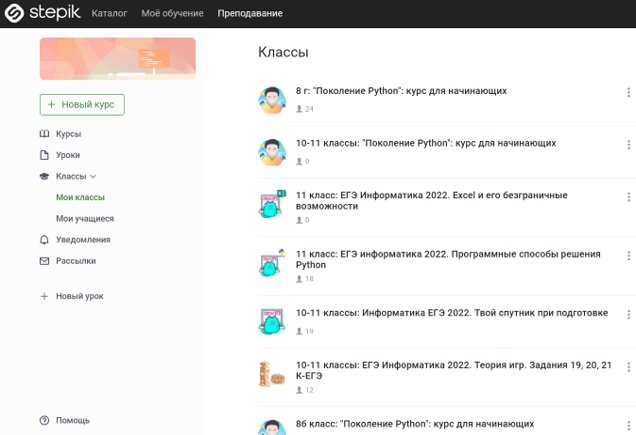Open Курсы in the sidebar
Image resolution: width=636 pixels, height=435 pixels.
[x=69, y=134]
